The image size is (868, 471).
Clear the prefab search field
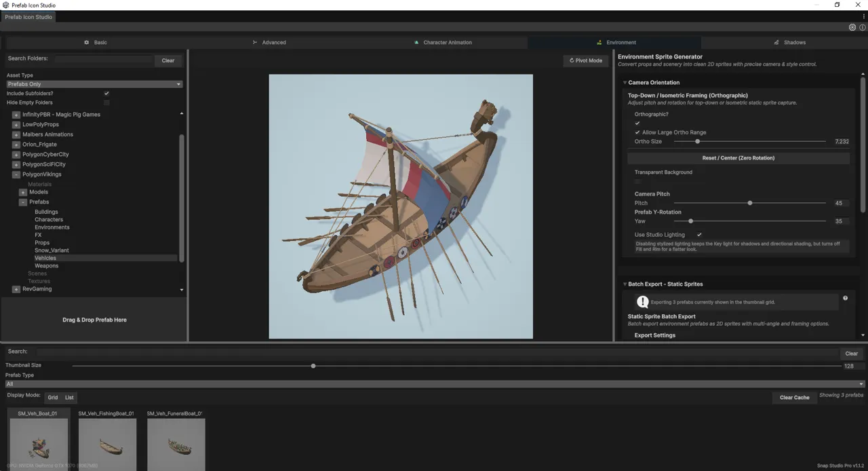pyautogui.click(x=852, y=354)
